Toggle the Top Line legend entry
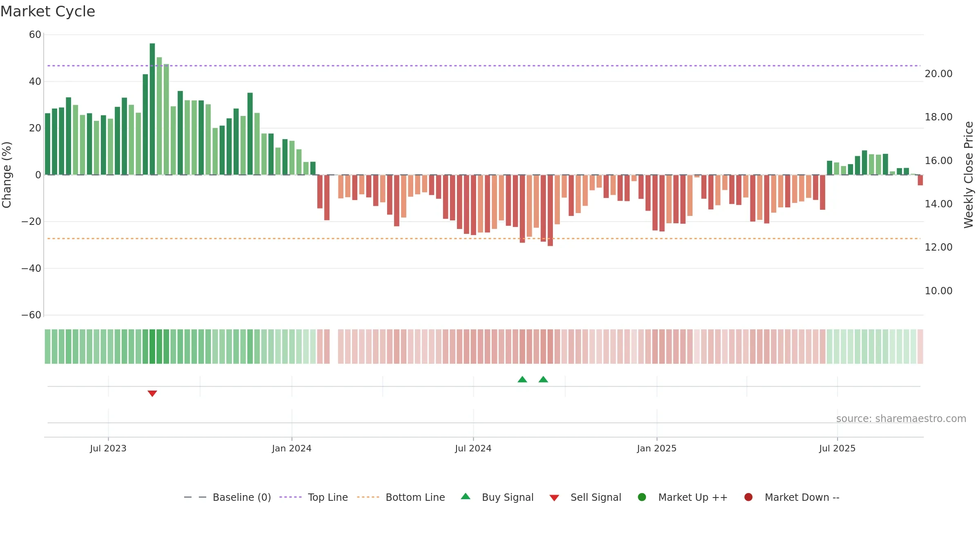Screen dimensions: 980x551 click(313, 497)
